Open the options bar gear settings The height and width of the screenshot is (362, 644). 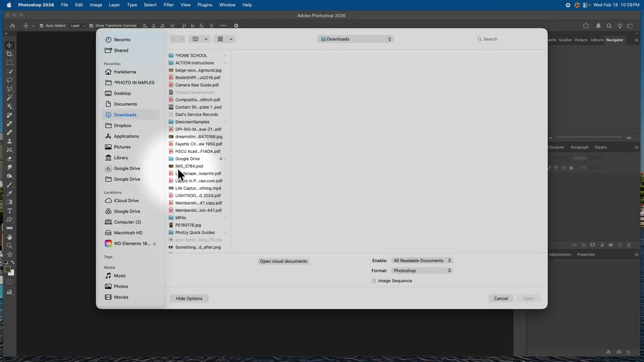[236, 26]
